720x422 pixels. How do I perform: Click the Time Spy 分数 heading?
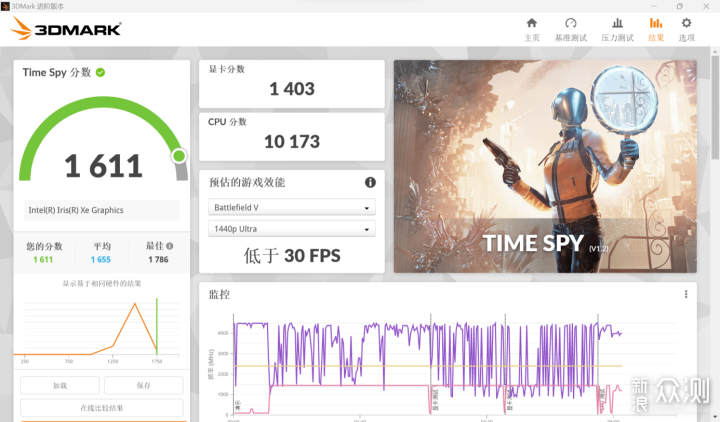[57, 73]
